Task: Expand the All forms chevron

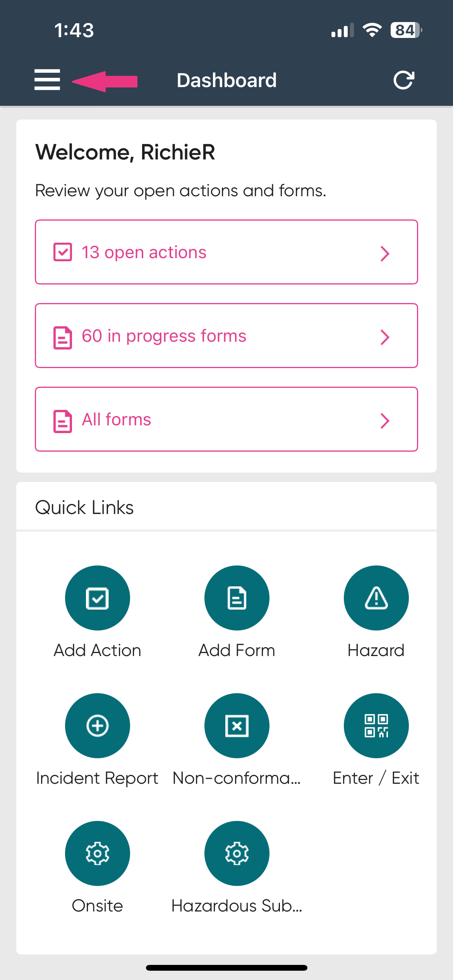Action: point(384,421)
